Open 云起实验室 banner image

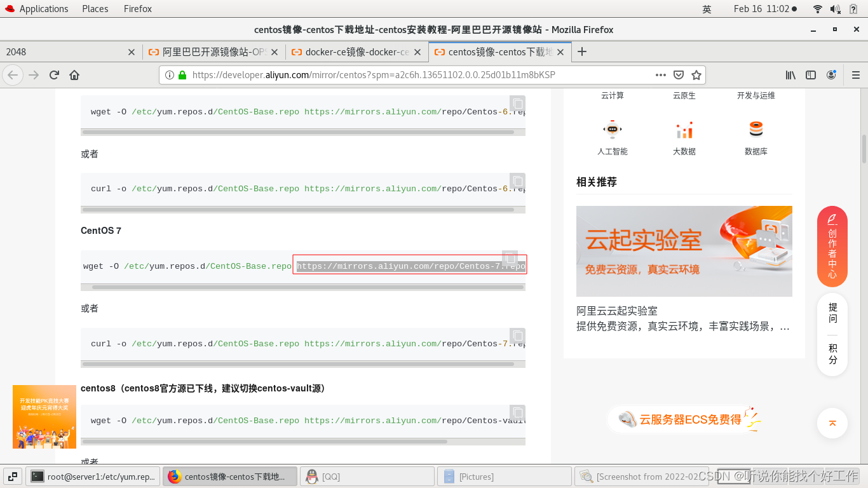pyautogui.click(x=684, y=251)
